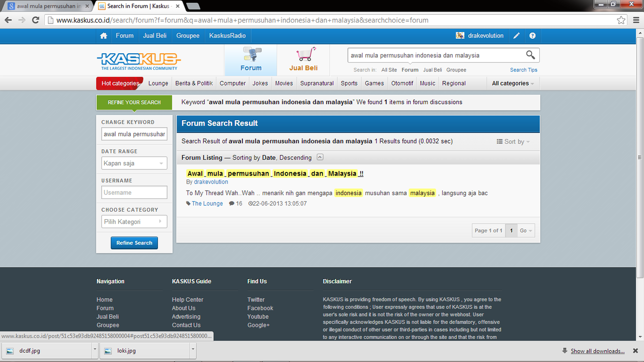The image size is (644, 362).
Task: Open the Kapan saja date range dropdown
Action: click(x=134, y=163)
